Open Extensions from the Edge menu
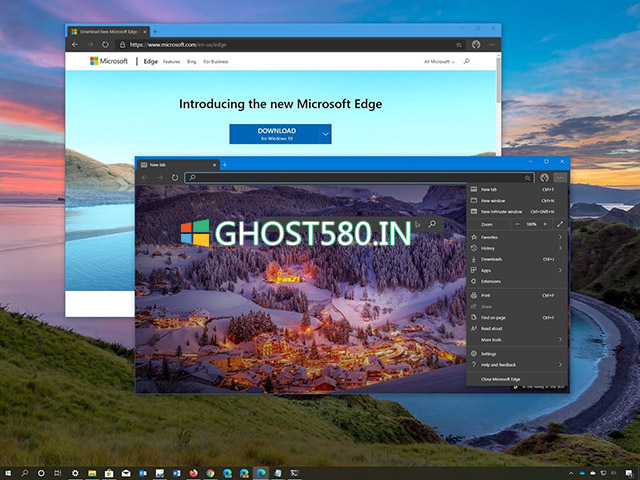The width and height of the screenshot is (640, 480). click(517, 281)
